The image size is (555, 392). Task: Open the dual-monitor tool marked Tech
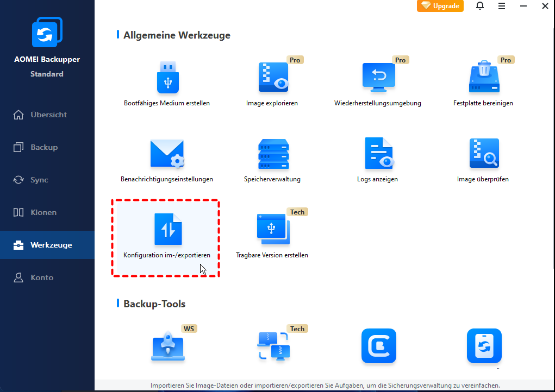(273, 346)
